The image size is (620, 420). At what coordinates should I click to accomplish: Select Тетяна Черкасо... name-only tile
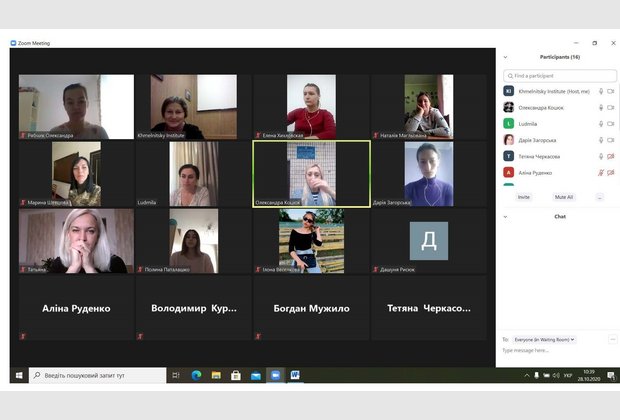(x=429, y=308)
